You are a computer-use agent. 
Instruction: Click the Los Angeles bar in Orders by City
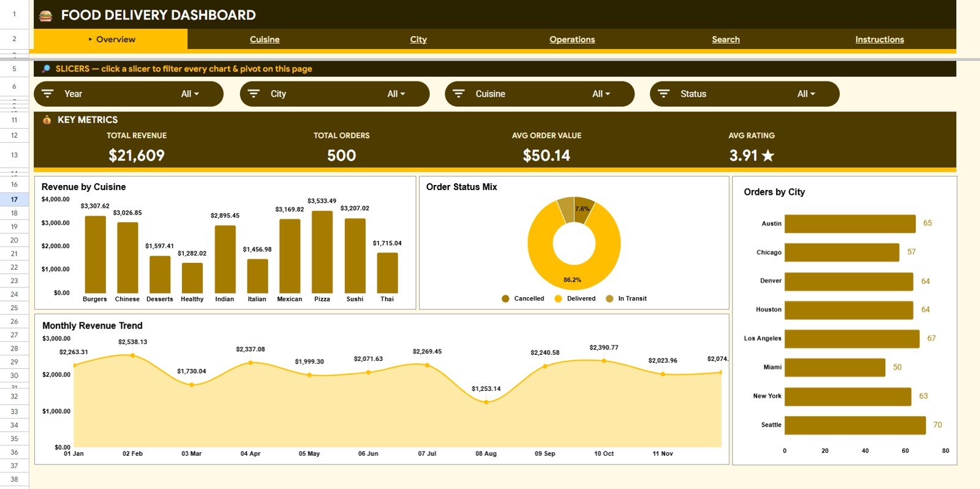point(852,339)
